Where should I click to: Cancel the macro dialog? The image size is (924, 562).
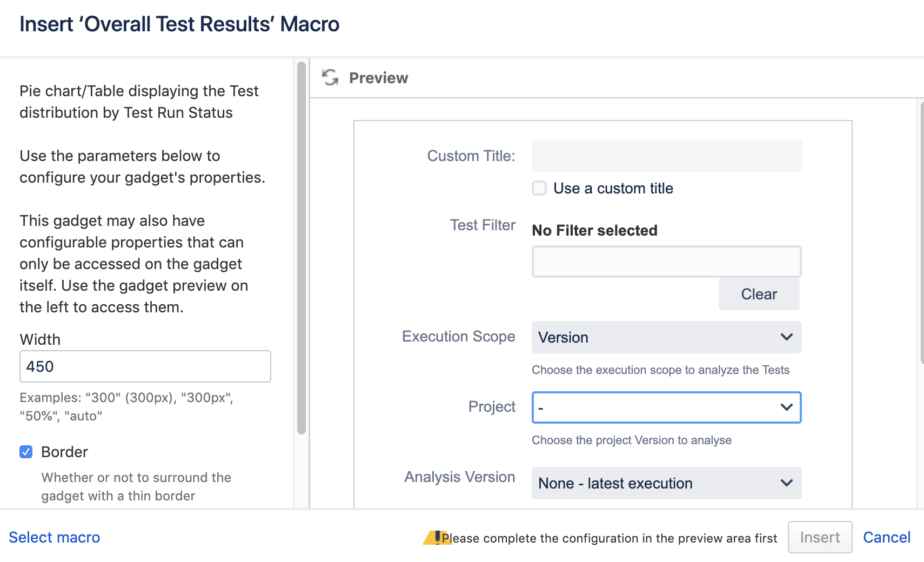tap(886, 537)
